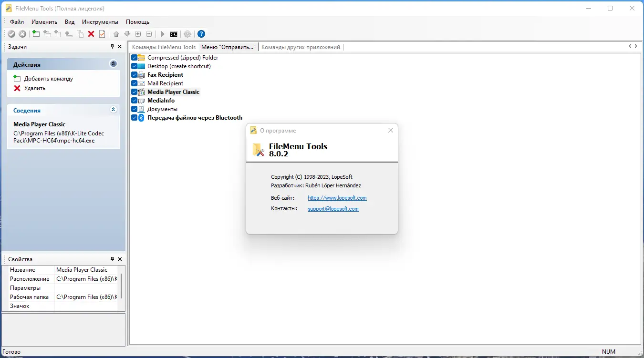Uncheck the MediaInfo entry

coord(133,101)
